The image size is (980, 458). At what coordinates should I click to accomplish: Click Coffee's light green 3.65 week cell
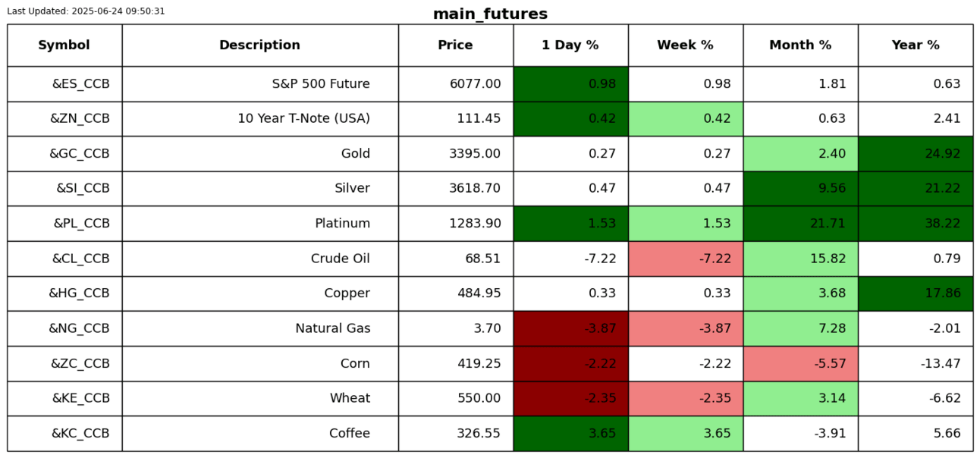685,434
